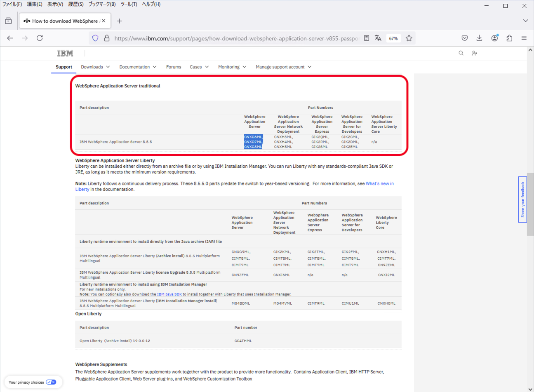Open IBM user profile icon
Image resolution: width=534 pixels, height=392 pixels.
point(474,53)
